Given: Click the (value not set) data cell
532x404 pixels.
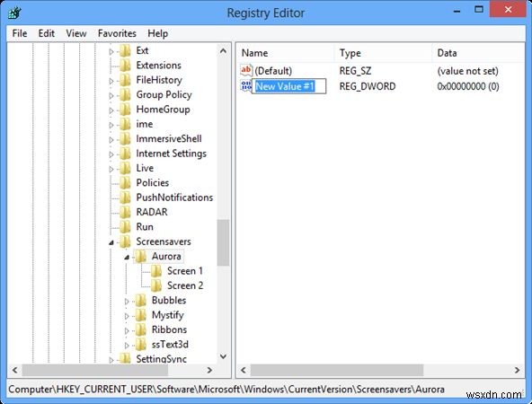Looking at the screenshot, I should tap(467, 71).
